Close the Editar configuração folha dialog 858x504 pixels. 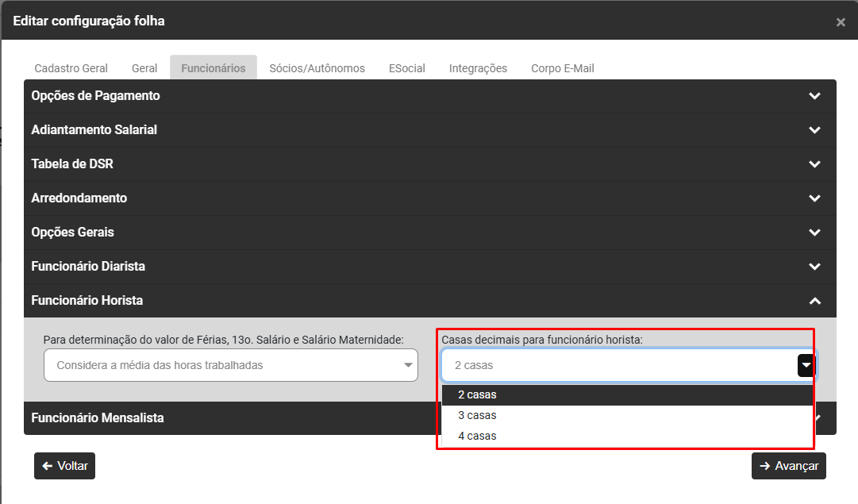(841, 22)
